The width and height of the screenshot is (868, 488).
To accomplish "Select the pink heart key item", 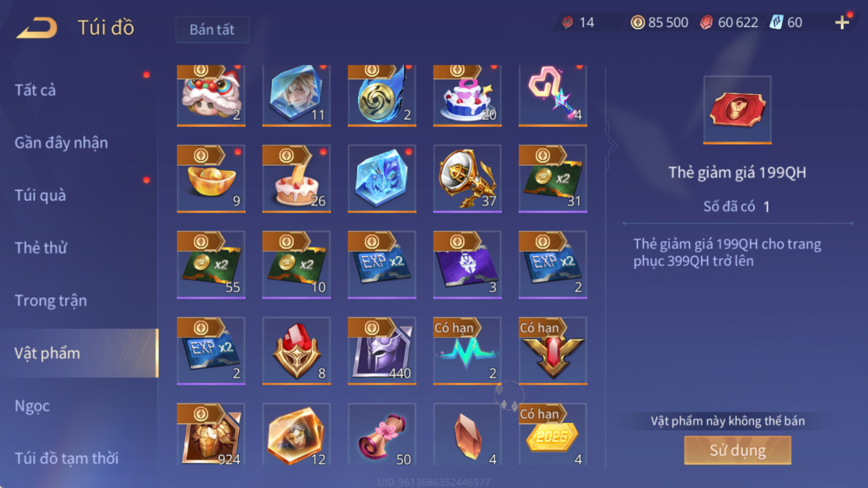I will (x=552, y=95).
